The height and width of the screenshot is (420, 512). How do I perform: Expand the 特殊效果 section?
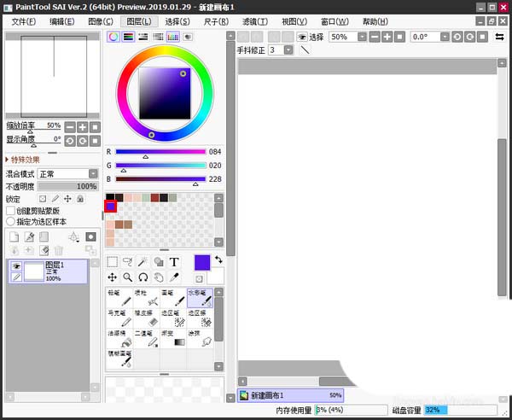(x=22, y=160)
